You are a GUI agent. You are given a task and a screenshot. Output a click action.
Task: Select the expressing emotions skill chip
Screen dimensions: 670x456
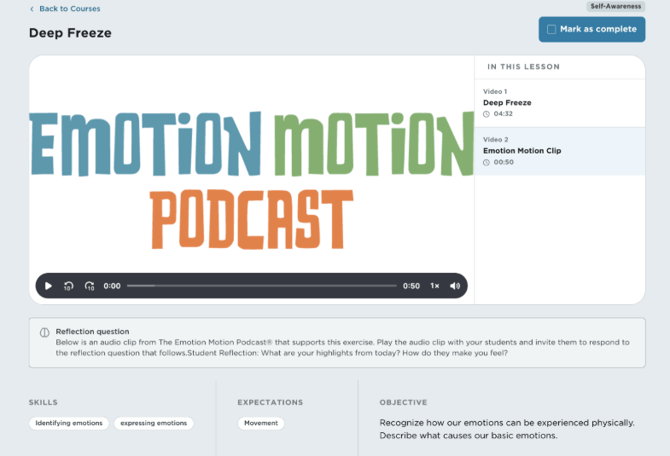coord(153,423)
